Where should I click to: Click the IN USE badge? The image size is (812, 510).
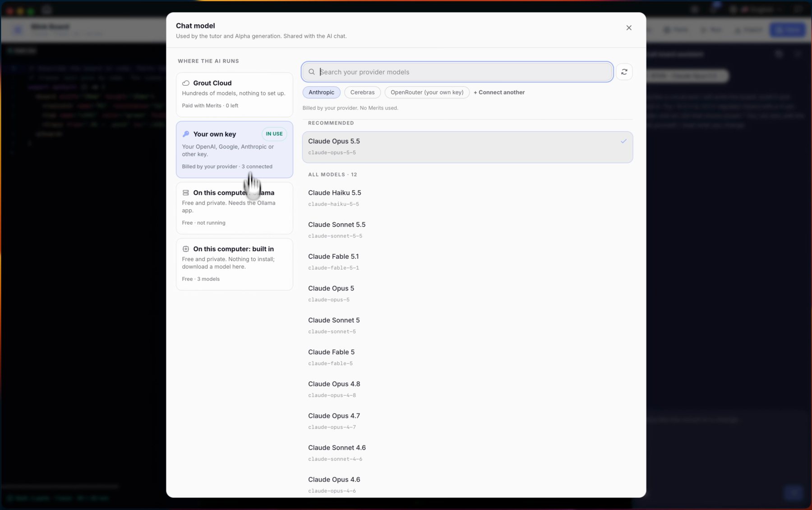click(x=274, y=134)
